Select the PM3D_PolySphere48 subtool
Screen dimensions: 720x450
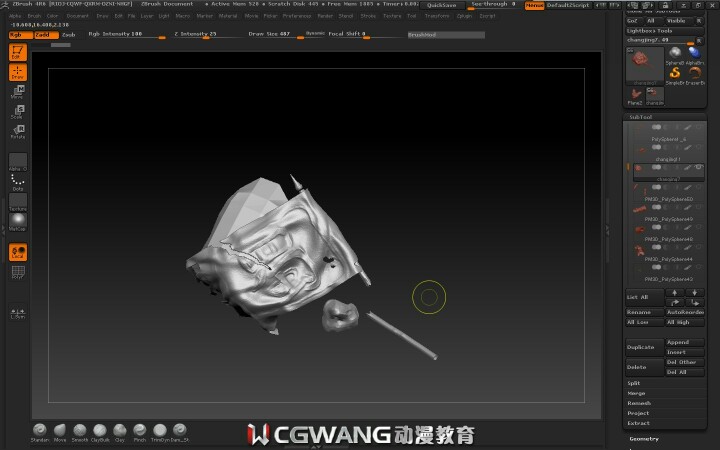[667, 233]
